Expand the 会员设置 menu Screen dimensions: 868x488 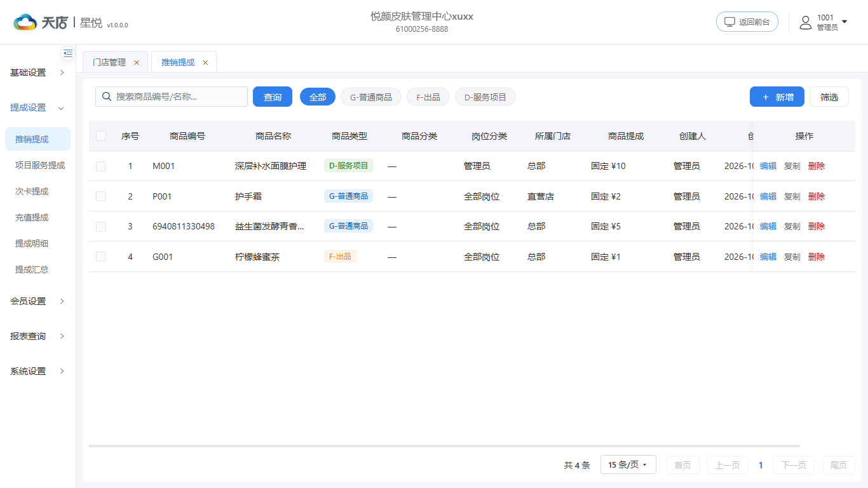[x=37, y=301]
